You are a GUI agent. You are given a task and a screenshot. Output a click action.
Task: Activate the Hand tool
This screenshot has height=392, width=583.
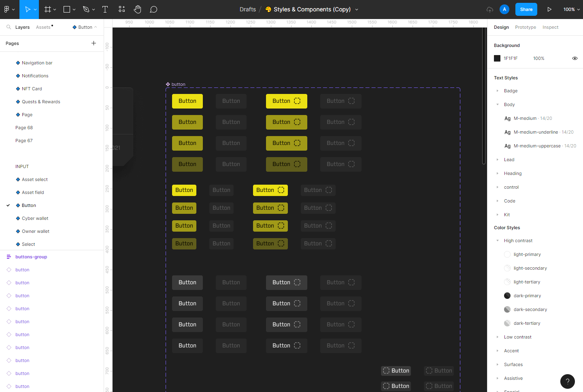tap(138, 9)
